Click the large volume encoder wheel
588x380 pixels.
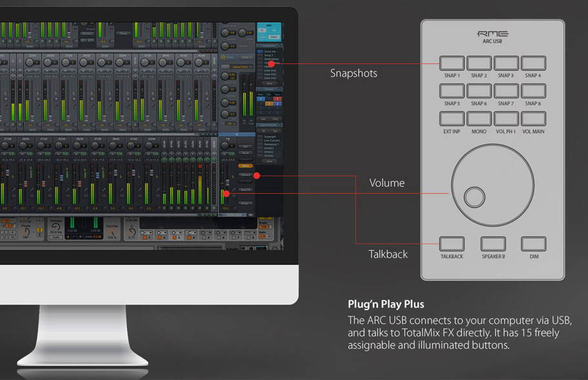pyautogui.click(x=493, y=185)
